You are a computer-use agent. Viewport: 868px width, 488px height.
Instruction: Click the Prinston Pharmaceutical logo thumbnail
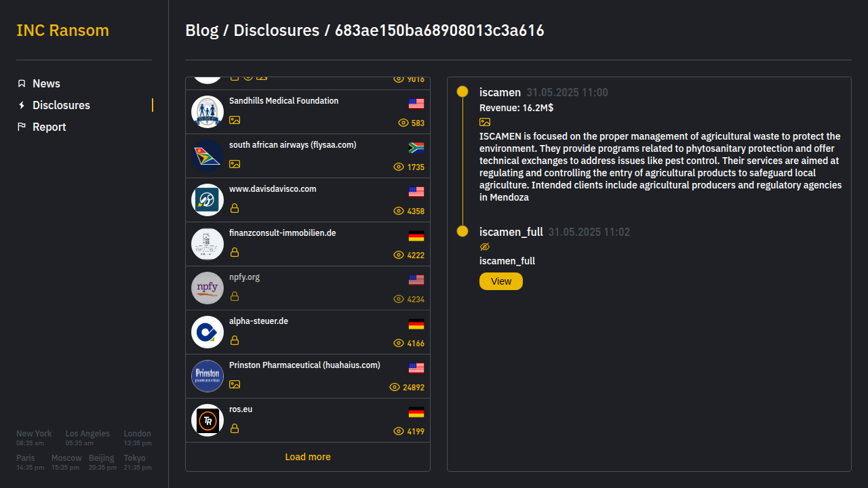pyautogui.click(x=208, y=376)
